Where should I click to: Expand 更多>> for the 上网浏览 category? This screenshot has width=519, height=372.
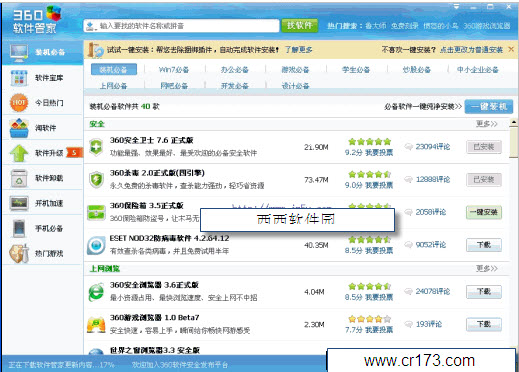[x=486, y=268]
